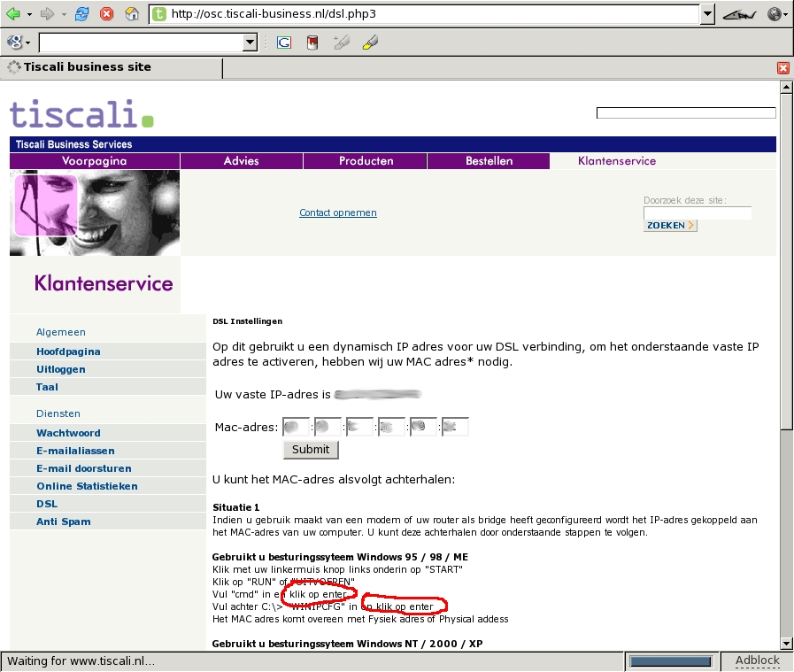The width and height of the screenshot is (794, 672).
Task: Click the grey forward arrow
Action: [47, 13]
